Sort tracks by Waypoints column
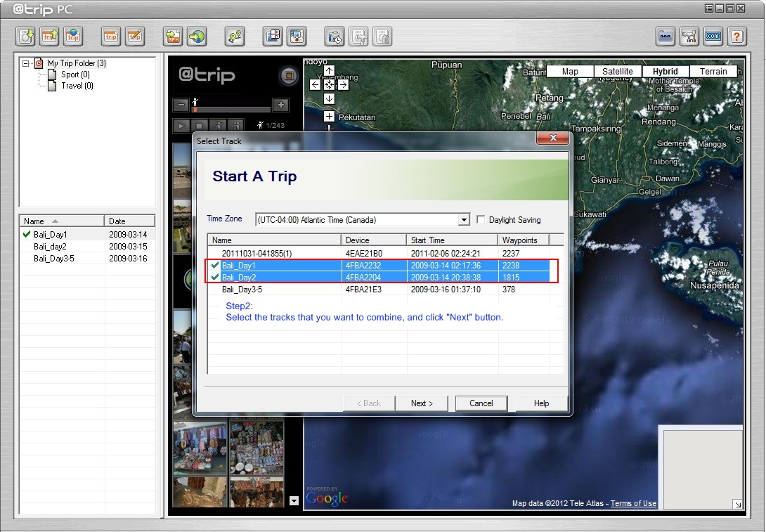The image size is (766, 532). pos(524,240)
